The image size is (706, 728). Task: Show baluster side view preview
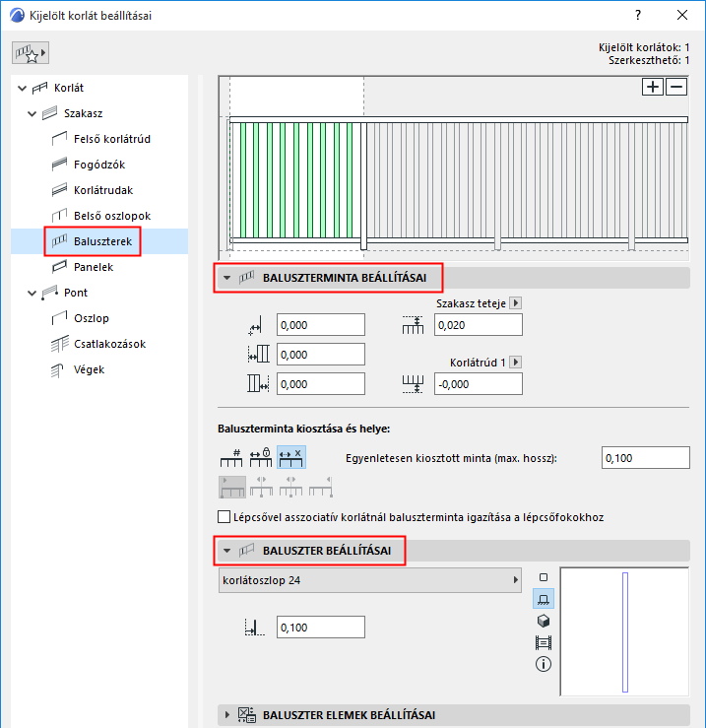coord(544,599)
